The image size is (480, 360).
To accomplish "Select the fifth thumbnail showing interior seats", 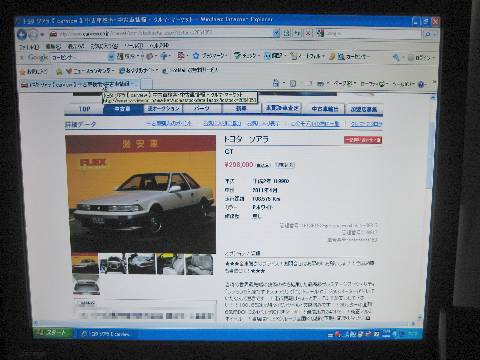I will tap(199, 264).
